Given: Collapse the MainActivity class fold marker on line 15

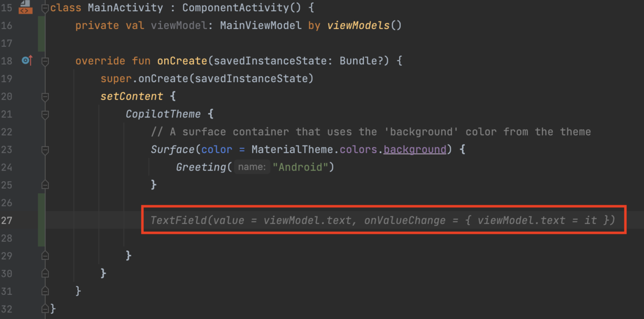Looking at the screenshot, I should coord(45,8).
